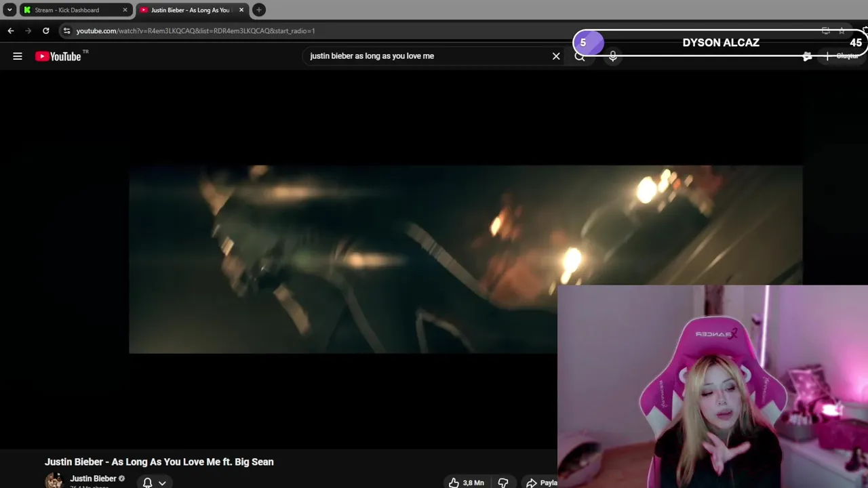Click the search magnifier button
Image resolution: width=868 pixels, height=488 pixels.
coord(580,56)
